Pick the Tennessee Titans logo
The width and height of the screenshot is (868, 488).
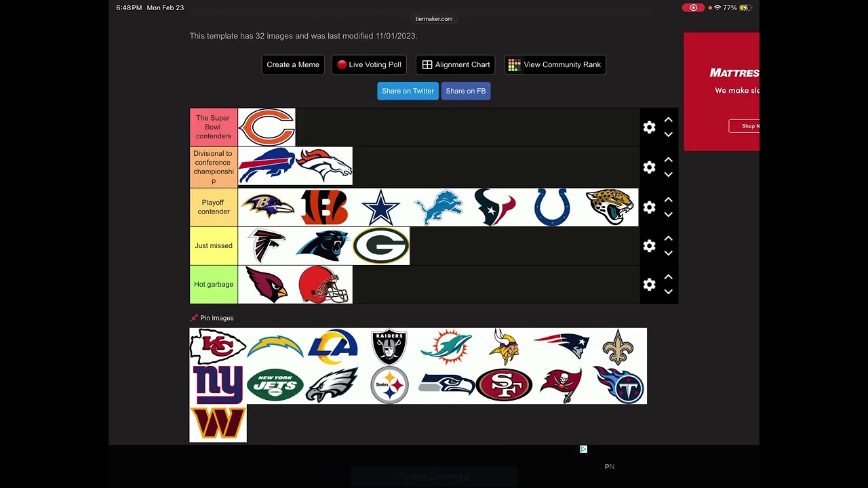click(618, 385)
